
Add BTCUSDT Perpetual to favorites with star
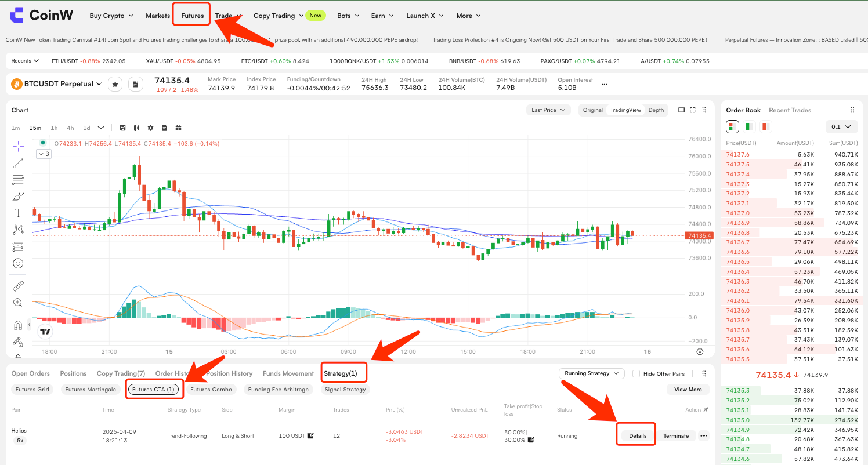(x=115, y=85)
